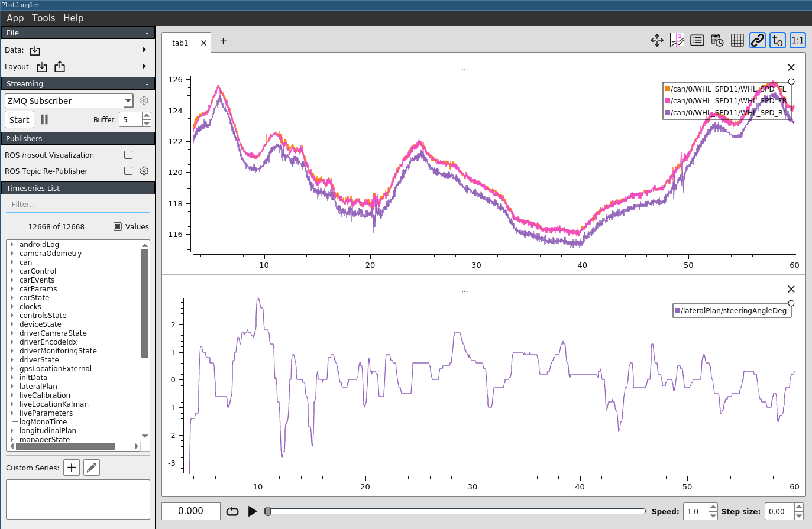Toggle the legend visibility toolbar icon
Screen dimensions: 812x529
tap(697, 40)
